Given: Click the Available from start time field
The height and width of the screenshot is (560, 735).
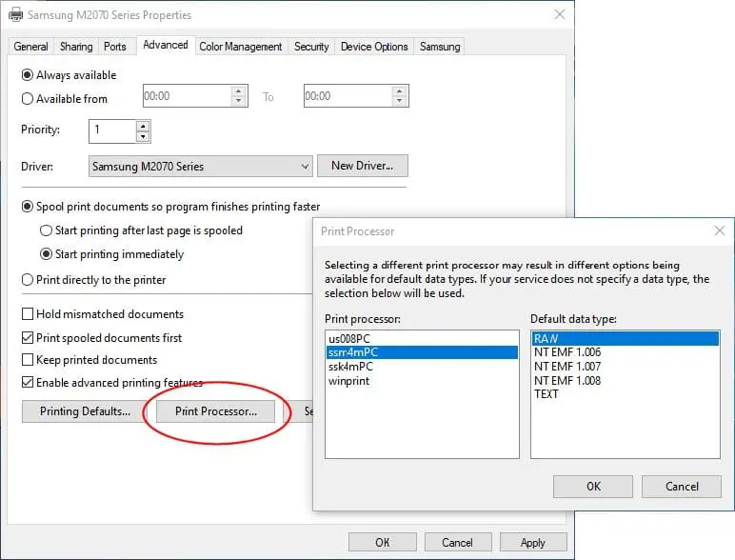Looking at the screenshot, I should pyautogui.click(x=187, y=96).
